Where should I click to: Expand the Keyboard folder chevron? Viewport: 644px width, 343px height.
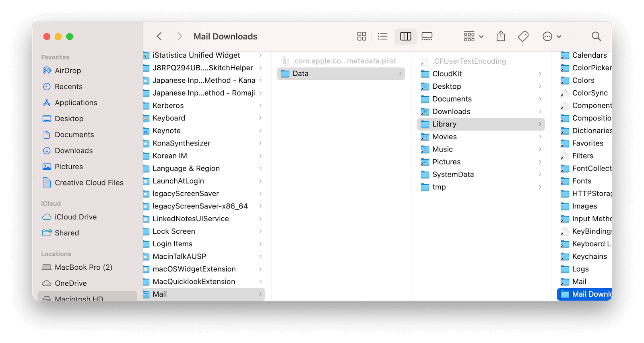(260, 118)
